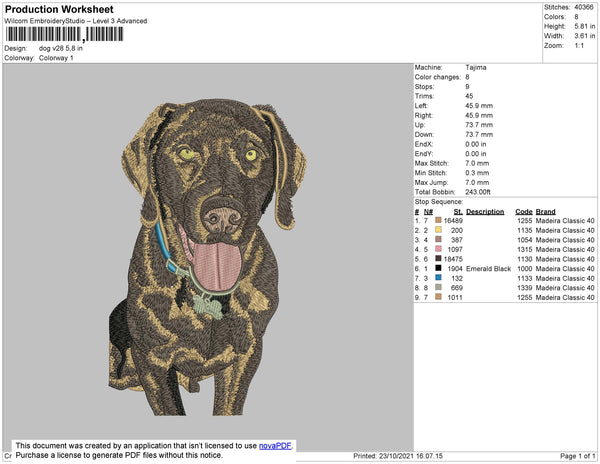Select the Emerald Black color swatch
Image resolution: width=600 pixels, height=464 pixels.
(x=438, y=269)
